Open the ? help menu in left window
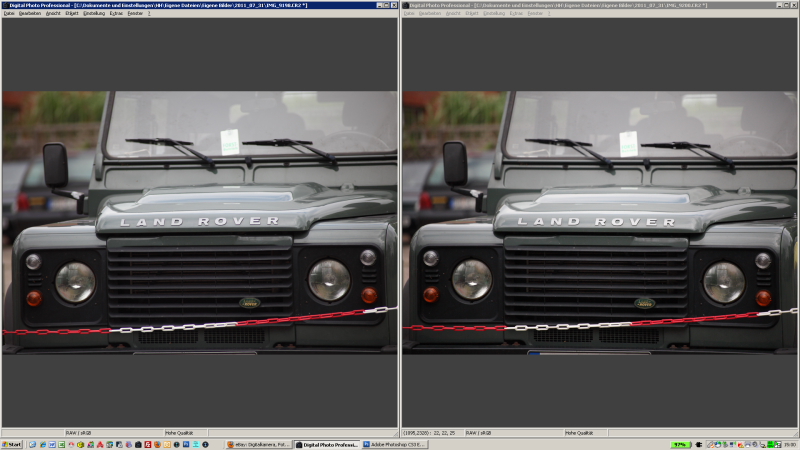 (x=149, y=13)
